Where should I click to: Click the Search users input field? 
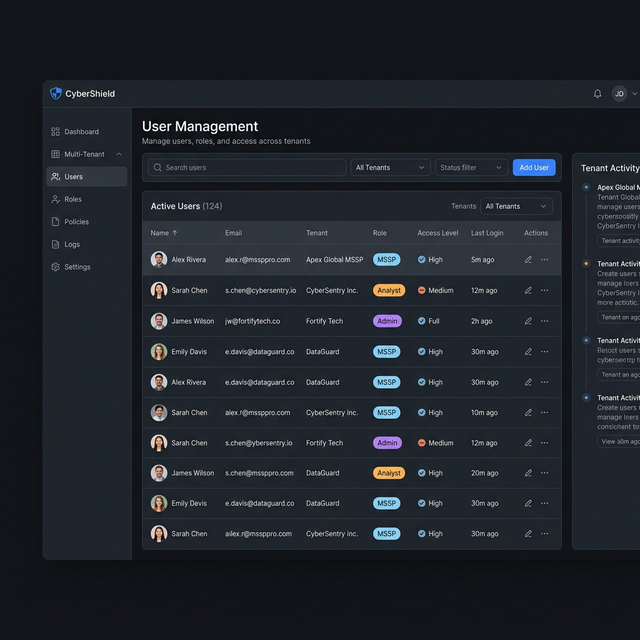pos(247,167)
